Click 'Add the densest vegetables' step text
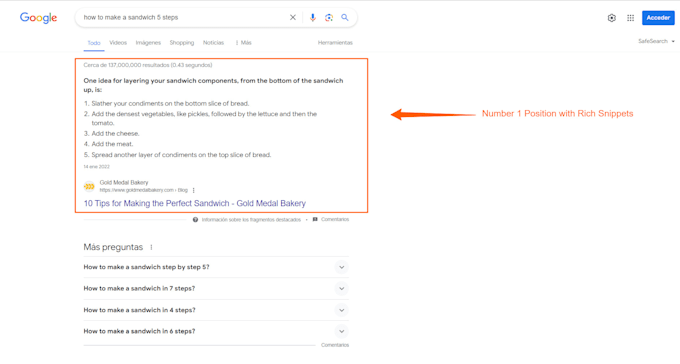 (x=204, y=118)
